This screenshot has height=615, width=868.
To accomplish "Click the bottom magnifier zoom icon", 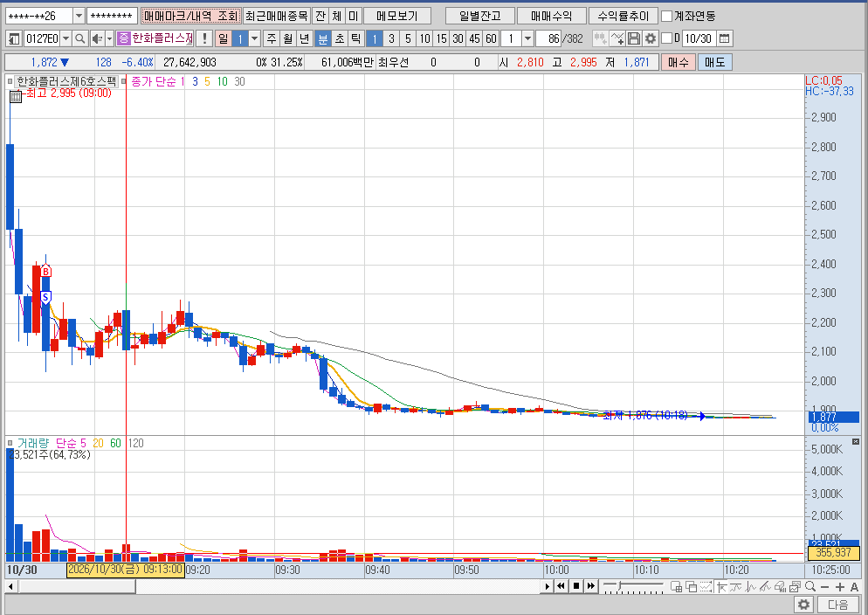I will click(810, 586).
